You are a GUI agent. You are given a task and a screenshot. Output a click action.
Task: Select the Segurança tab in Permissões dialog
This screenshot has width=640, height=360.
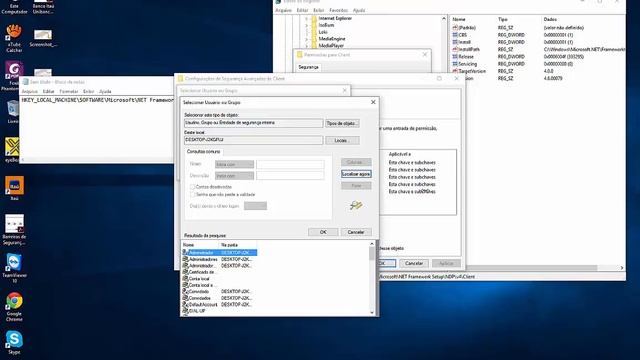click(x=308, y=67)
